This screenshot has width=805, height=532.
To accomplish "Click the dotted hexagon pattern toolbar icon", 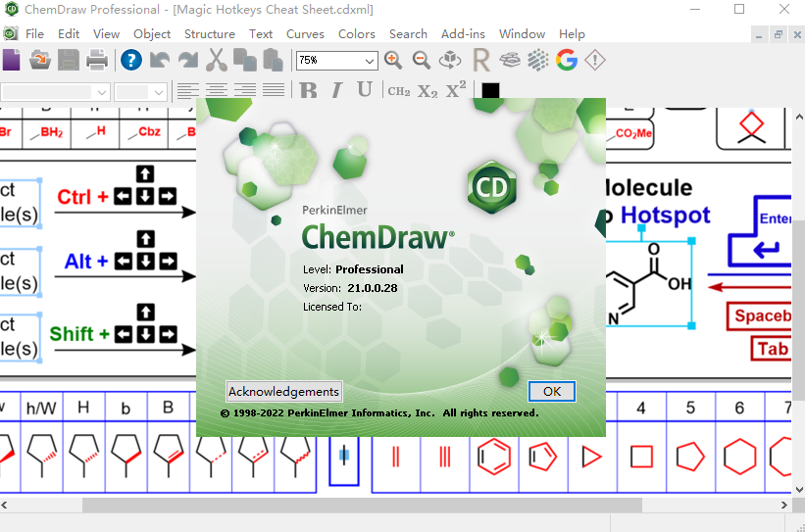I will click(538, 60).
